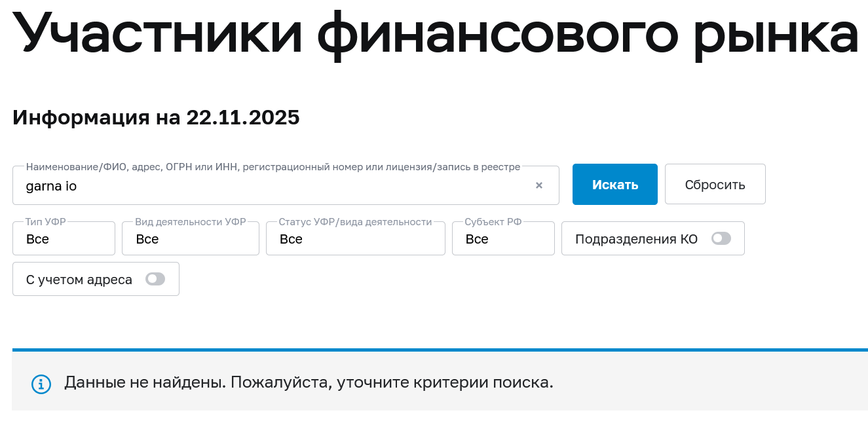Select the circular info symbol in the results banner
Image resolution: width=868 pixels, height=421 pixels.
point(41,384)
